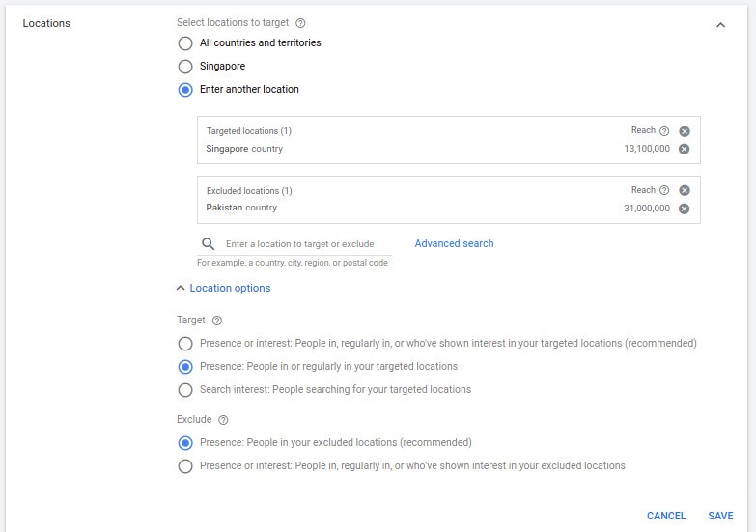Click the Targeted locations (1) heading
The width and height of the screenshot is (756, 532).
[249, 131]
